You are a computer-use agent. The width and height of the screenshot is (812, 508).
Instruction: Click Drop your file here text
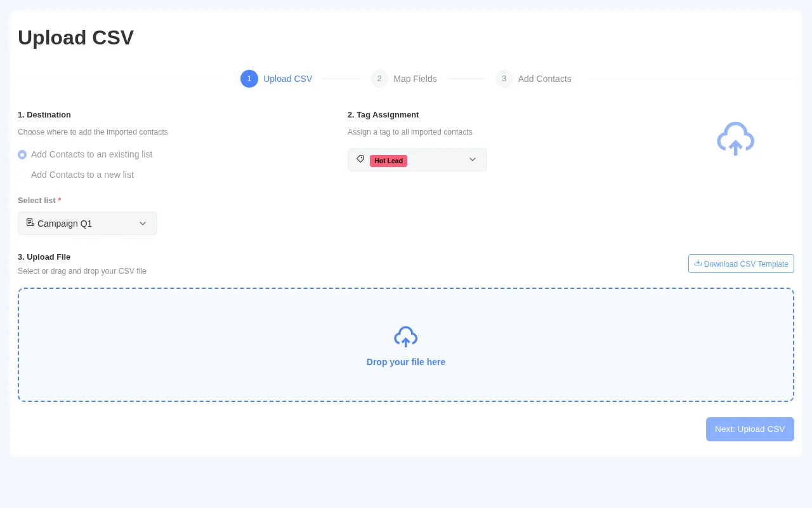pyautogui.click(x=406, y=362)
